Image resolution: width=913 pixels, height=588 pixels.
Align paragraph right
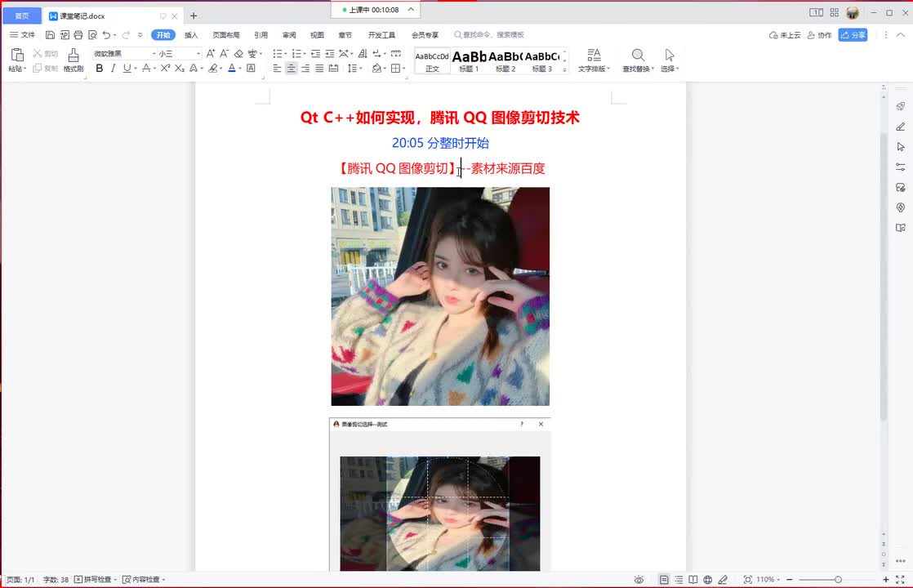[x=305, y=68]
